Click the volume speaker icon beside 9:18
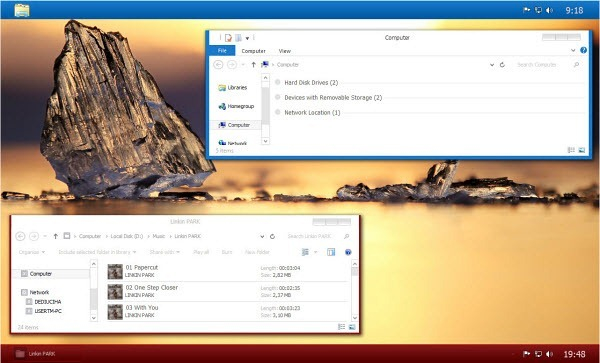Screen dimensions: 600x363 pos(549,10)
